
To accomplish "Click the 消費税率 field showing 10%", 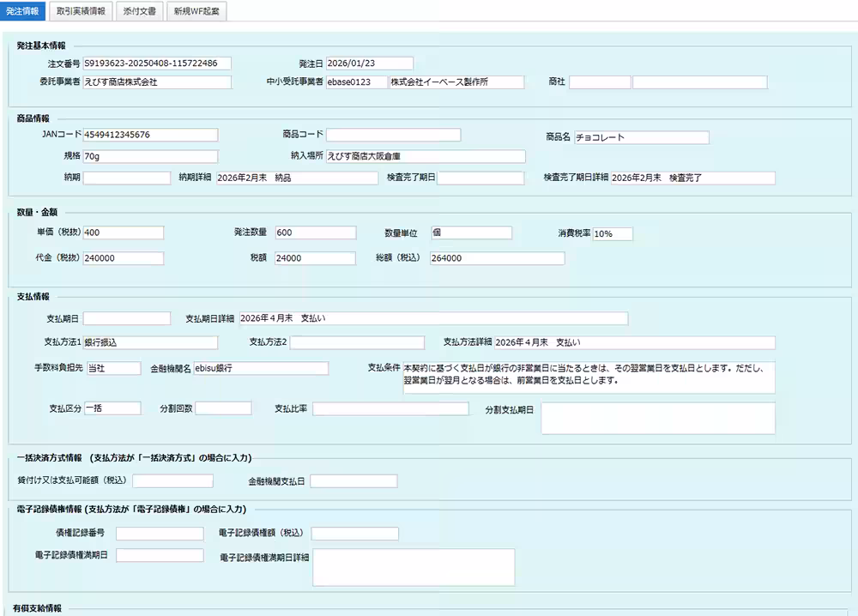I will pos(612,234).
